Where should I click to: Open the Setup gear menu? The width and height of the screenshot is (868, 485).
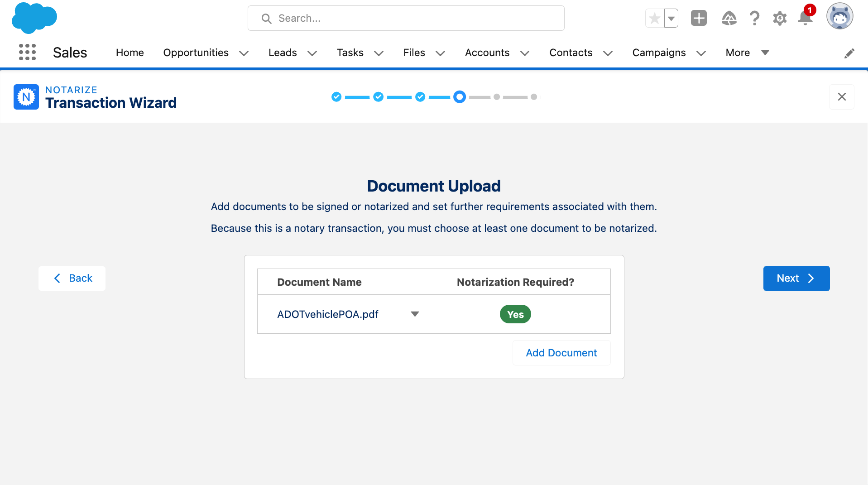[780, 18]
